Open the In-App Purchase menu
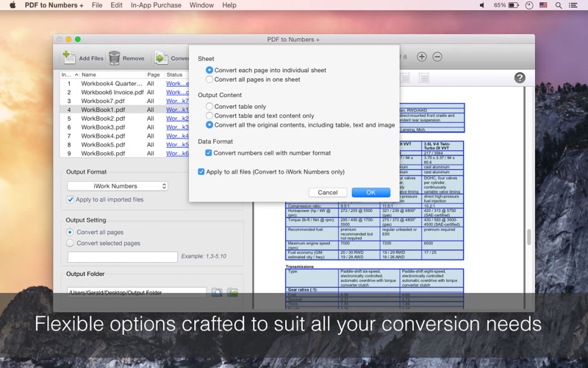Screen dimensions: 588x368 click(x=156, y=5)
